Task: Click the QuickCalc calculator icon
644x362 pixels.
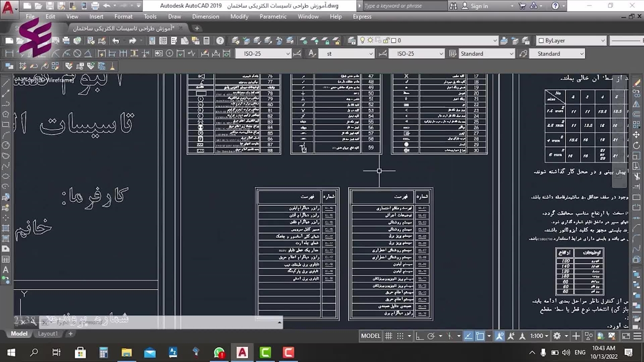Action: tap(206, 41)
